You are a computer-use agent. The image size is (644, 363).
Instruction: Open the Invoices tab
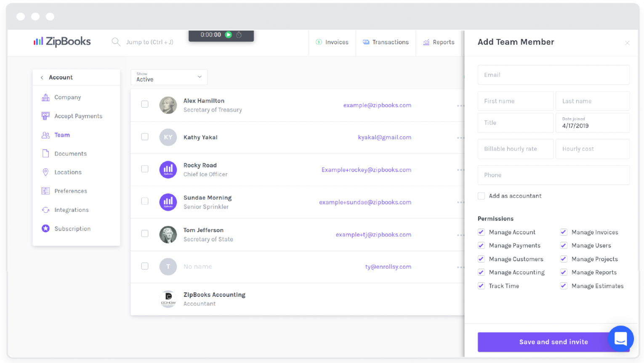point(333,42)
